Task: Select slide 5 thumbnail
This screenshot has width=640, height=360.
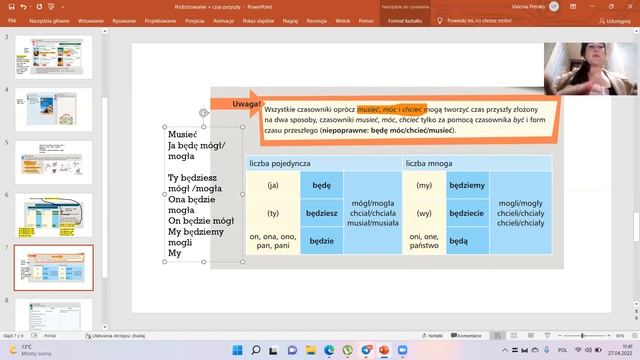Action: point(53,162)
